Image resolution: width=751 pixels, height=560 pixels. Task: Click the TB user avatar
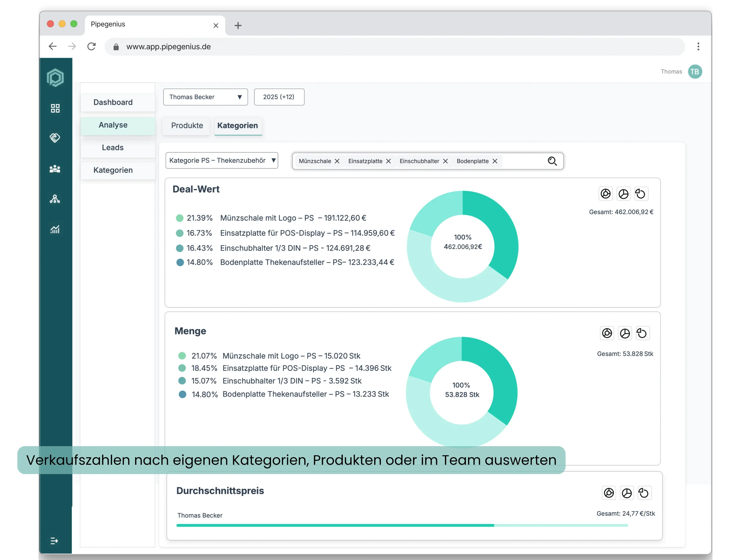695,72
